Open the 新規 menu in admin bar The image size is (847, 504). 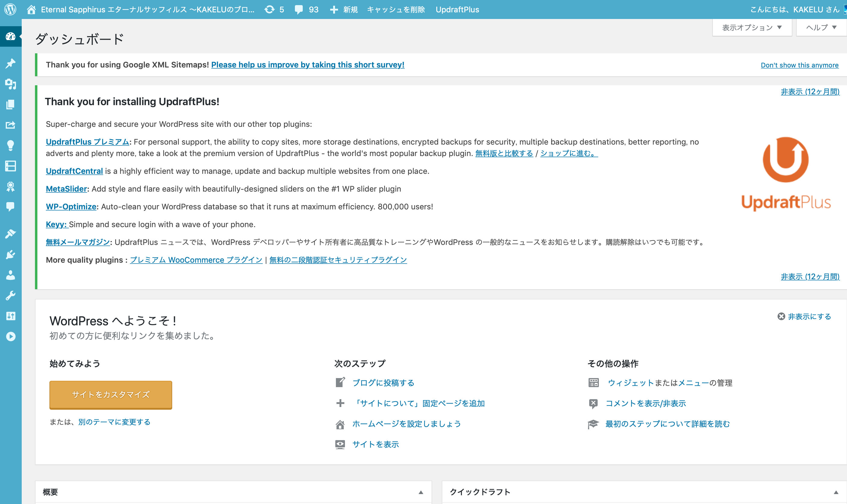[344, 10]
